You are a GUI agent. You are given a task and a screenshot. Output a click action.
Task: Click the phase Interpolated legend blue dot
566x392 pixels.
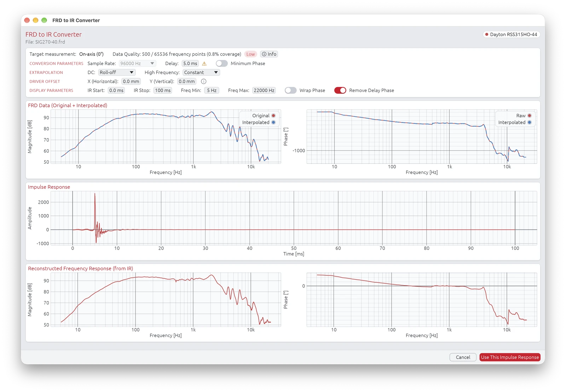[x=530, y=122]
